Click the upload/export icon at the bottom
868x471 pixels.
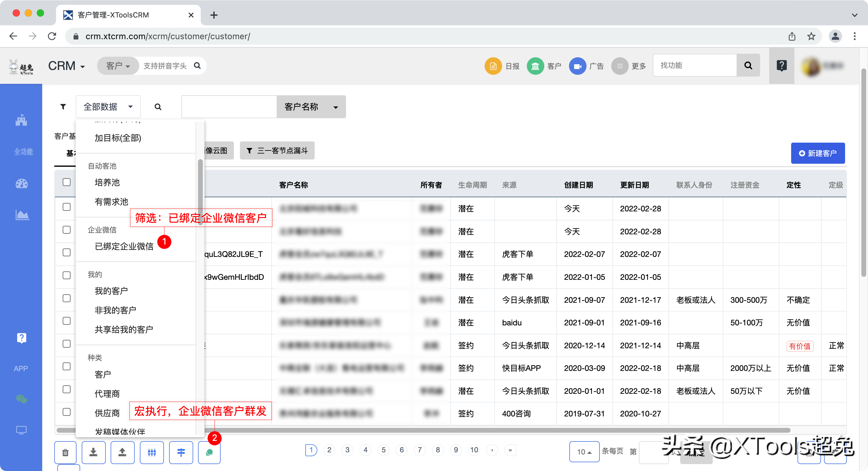pos(122,452)
